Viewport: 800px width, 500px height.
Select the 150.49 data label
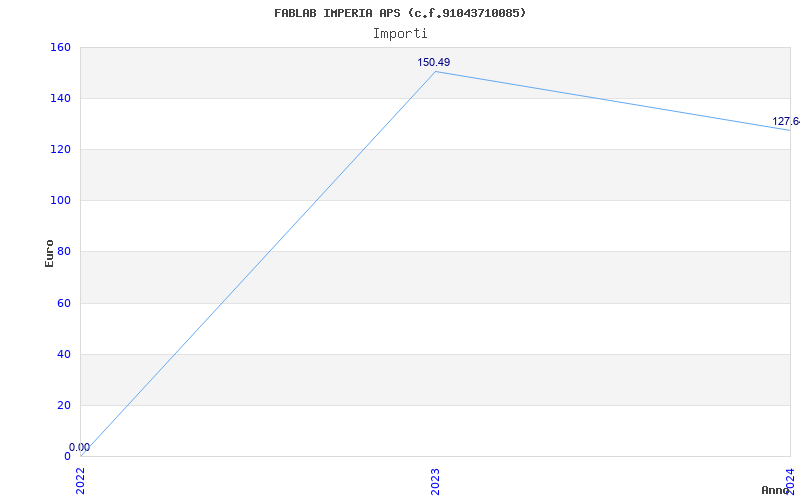point(434,62)
